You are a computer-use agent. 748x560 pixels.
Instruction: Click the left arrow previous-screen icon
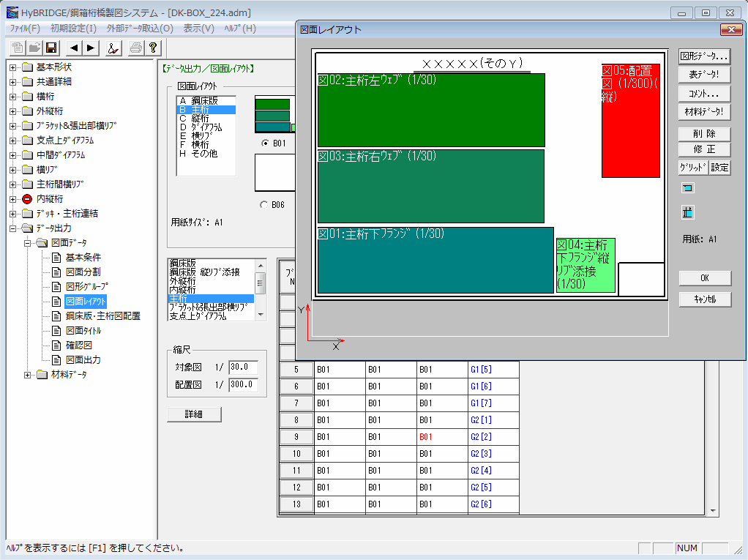(74, 48)
